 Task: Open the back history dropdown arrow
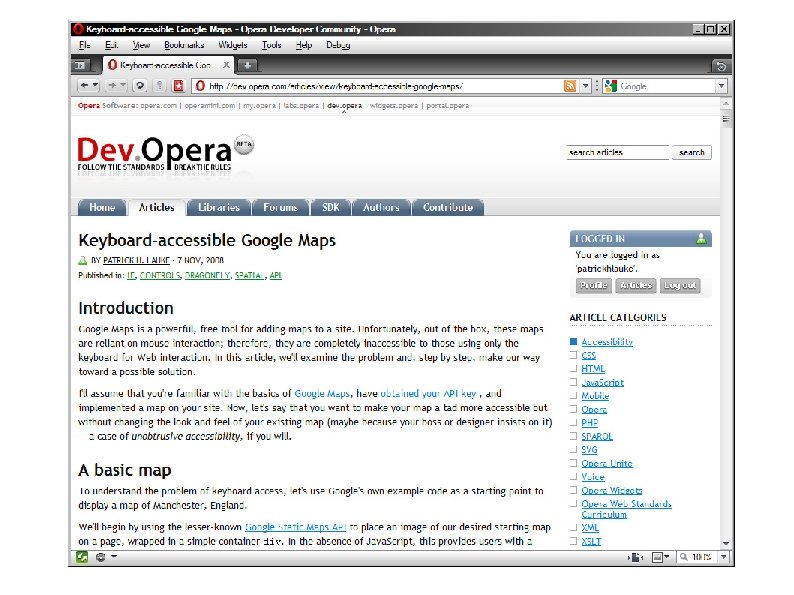click(96, 86)
